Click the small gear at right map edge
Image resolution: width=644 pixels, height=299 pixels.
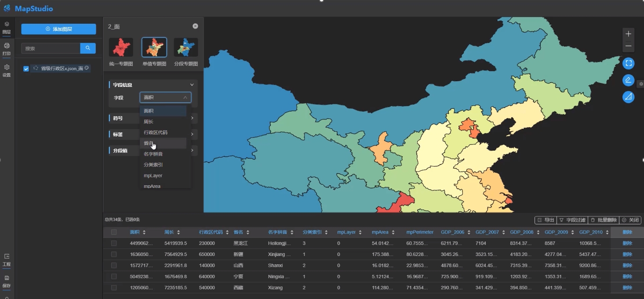click(x=641, y=84)
